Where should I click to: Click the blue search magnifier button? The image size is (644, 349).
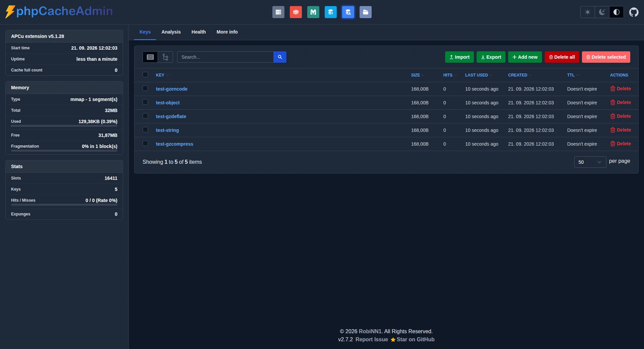280,57
